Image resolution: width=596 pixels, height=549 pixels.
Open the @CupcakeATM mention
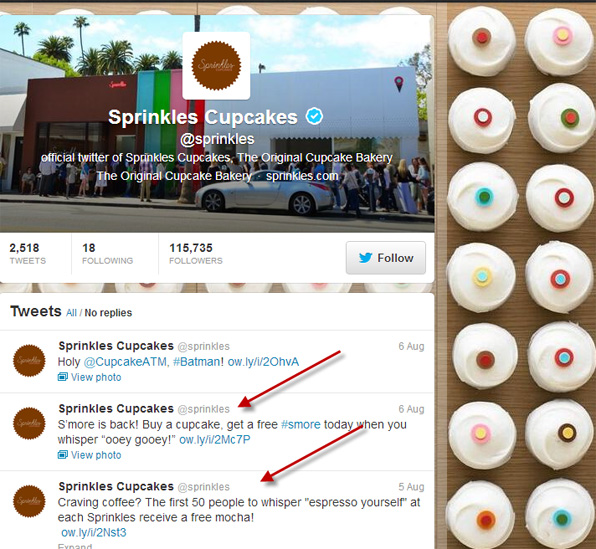(x=125, y=362)
